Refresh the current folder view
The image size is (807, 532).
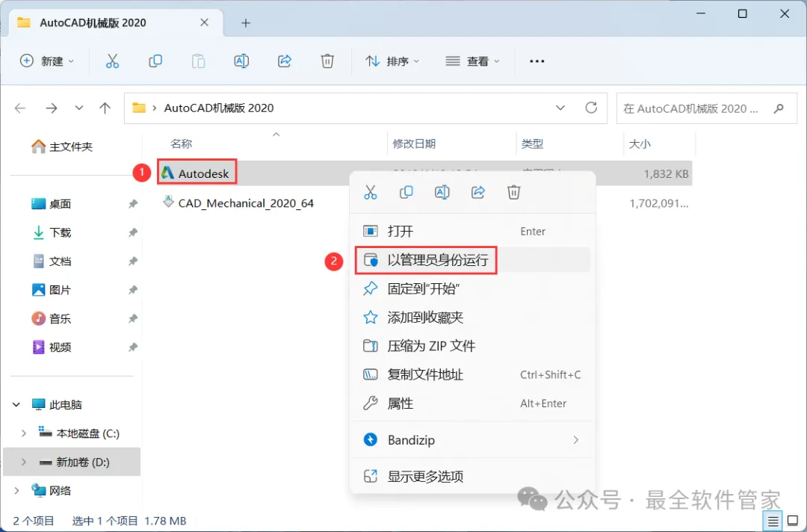(x=591, y=108)
